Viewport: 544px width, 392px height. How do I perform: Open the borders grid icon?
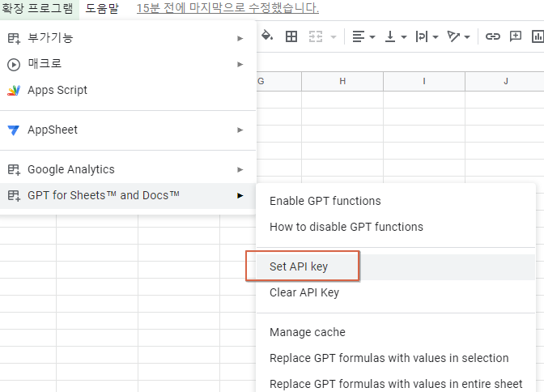291,36
